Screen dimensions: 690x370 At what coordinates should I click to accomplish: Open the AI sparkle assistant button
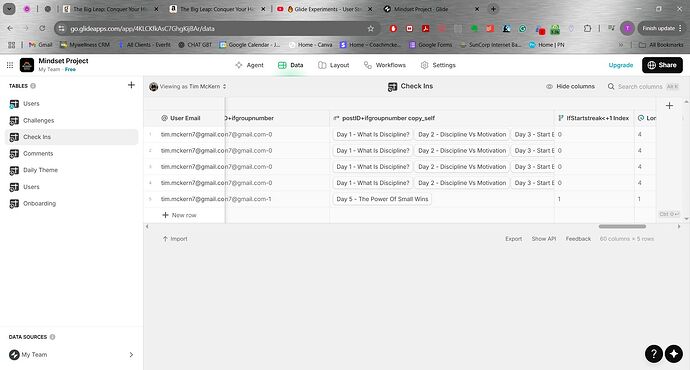coord(674,354)
